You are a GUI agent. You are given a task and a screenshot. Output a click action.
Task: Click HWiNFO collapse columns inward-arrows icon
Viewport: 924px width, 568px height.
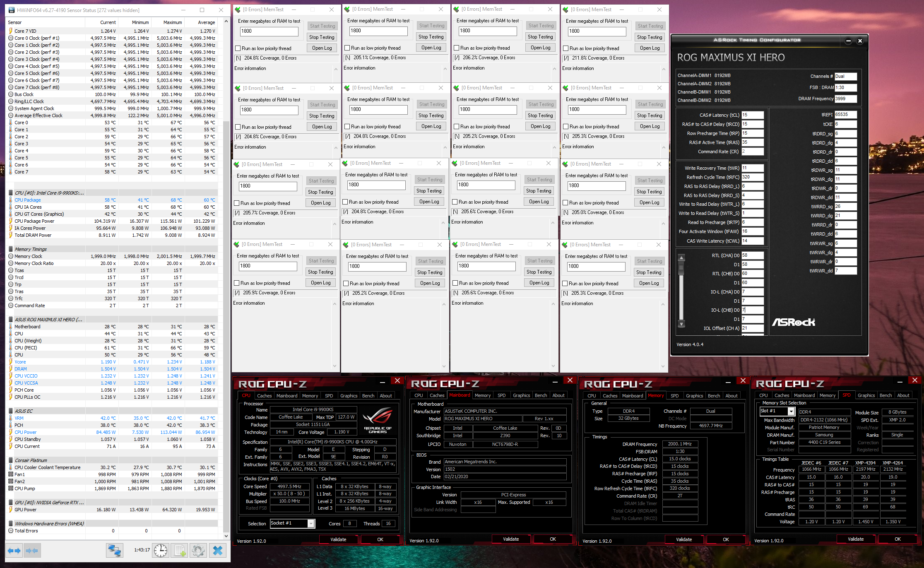[x=32, y=551]
